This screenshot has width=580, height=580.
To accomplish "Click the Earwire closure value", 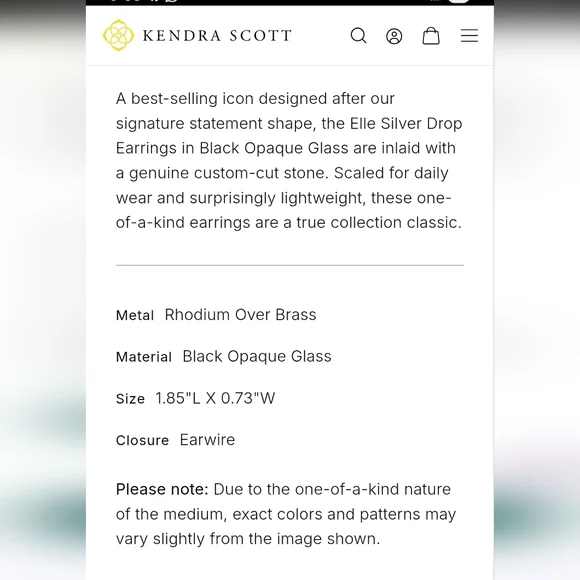I will pos(207,440).
